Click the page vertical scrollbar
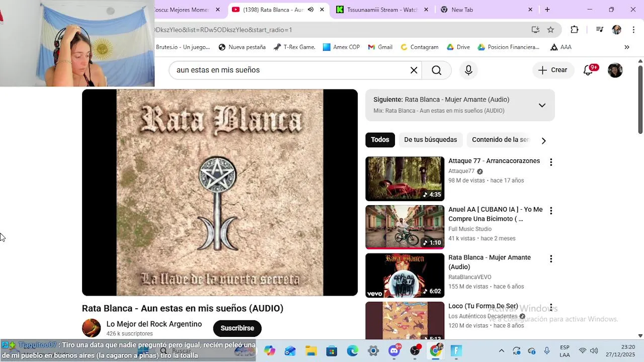Screen dimensions: 644x362 click(x=640, y=101)
